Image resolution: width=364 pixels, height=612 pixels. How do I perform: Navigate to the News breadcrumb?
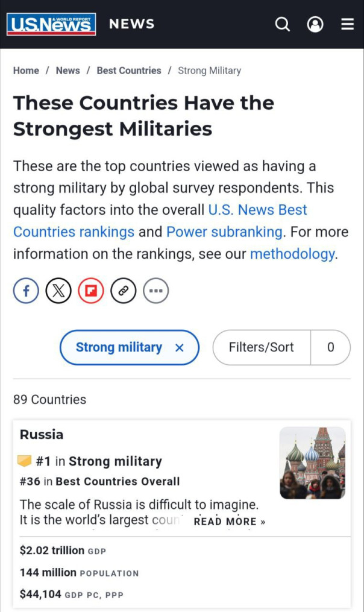point(67,71)
